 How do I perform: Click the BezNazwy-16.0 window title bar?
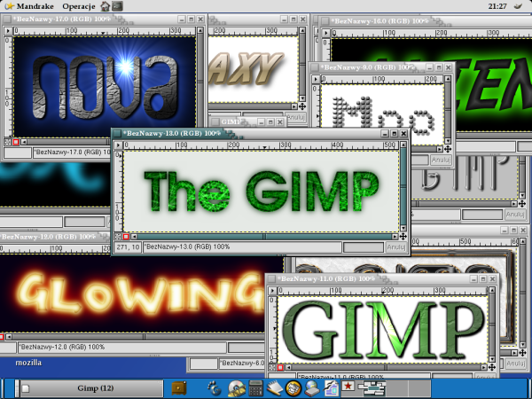tap(426, 21)
